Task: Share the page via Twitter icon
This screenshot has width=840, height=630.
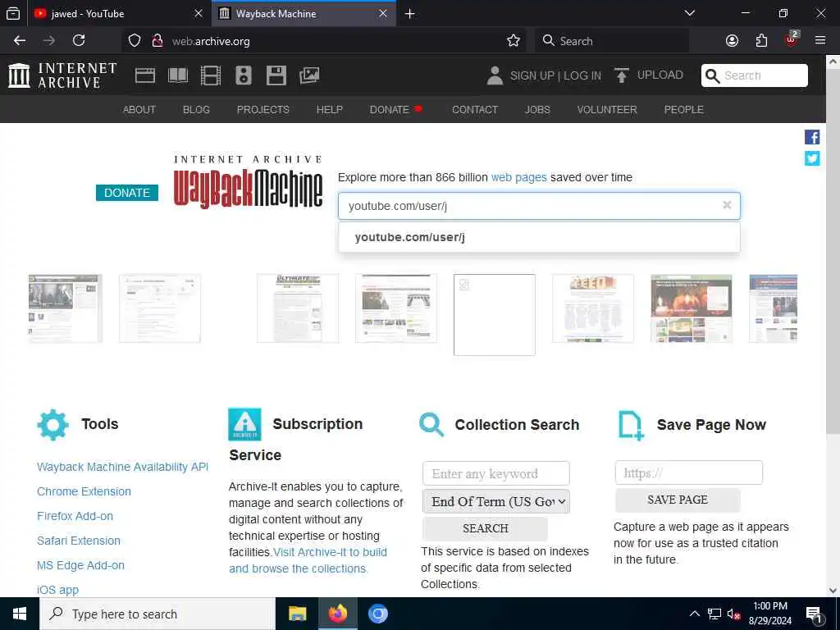Action: pyautogui.click(x=812, y=158)
